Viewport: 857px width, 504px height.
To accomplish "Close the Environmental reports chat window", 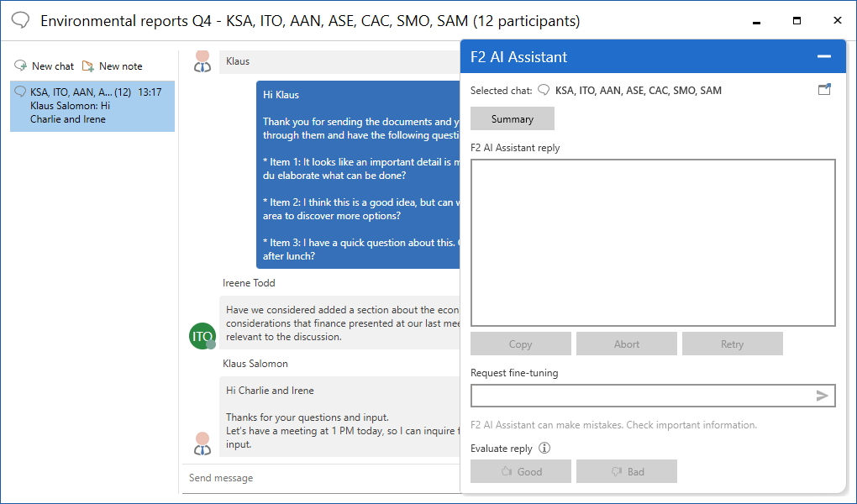I will (838, 21).
